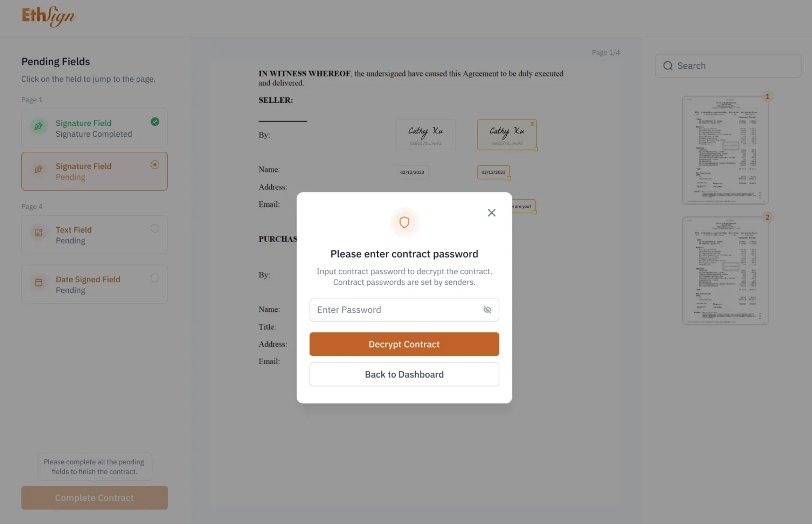Click the shield icon in password dialog
The width and height of the screenshot is (812, 524).
click(404, 223)
